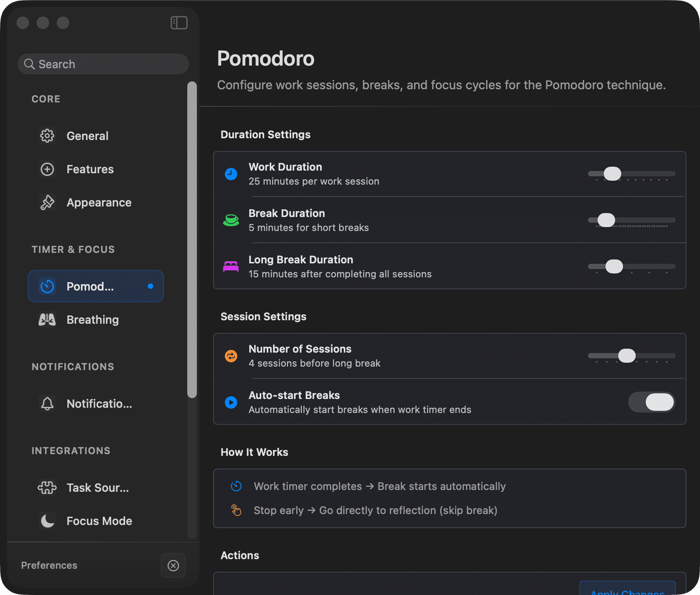This screenshot has width=700, height=595.
Task: Click the Long Break Duration slider
Action: (x=632, y=266)
